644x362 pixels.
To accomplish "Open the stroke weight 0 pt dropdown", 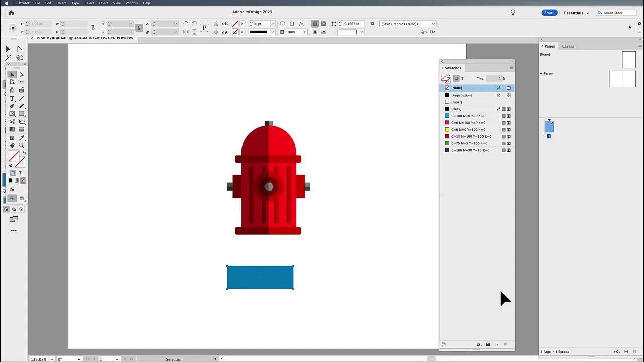I will (273, 24).
